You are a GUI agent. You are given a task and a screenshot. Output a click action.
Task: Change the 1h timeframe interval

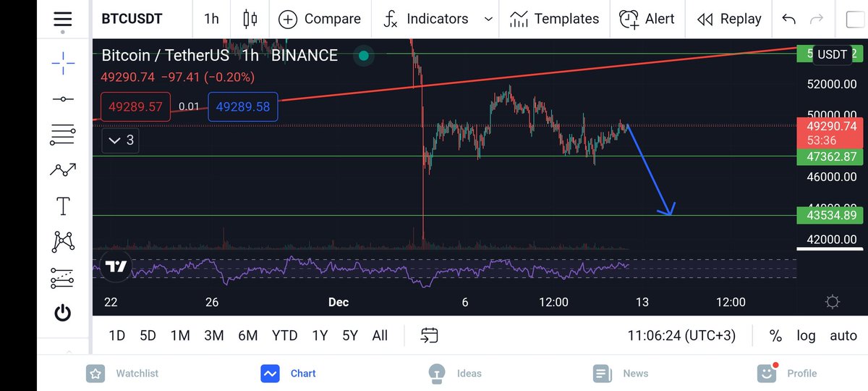tap(211, 19)
